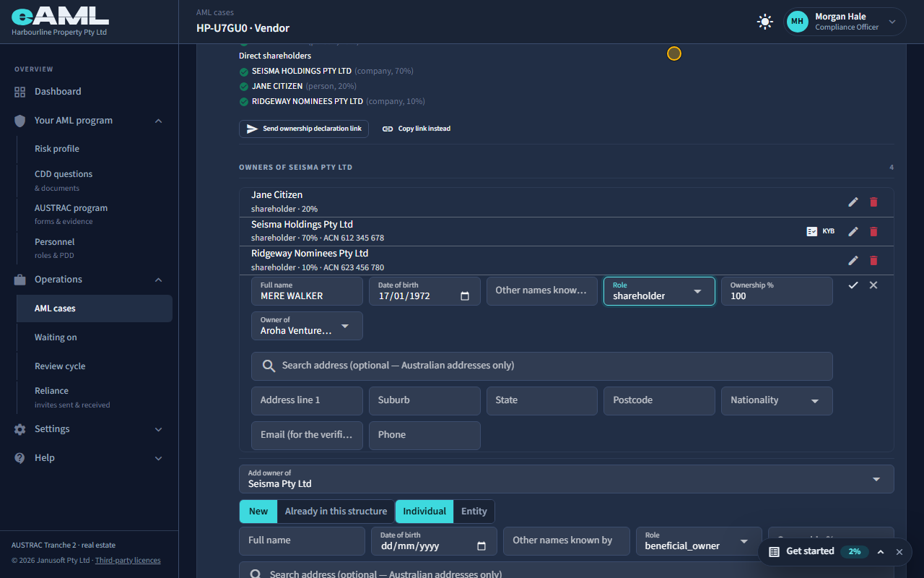Send ownership declaration link

click(304, 129)
